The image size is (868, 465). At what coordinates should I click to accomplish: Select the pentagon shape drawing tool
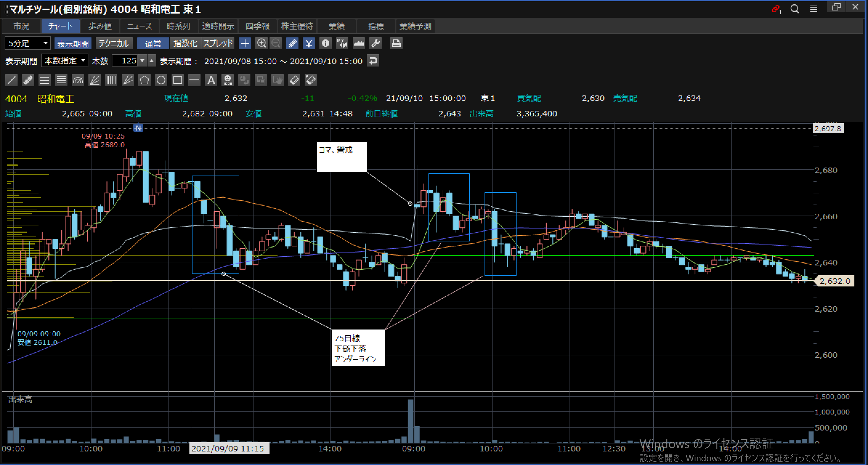click(144, 80)
